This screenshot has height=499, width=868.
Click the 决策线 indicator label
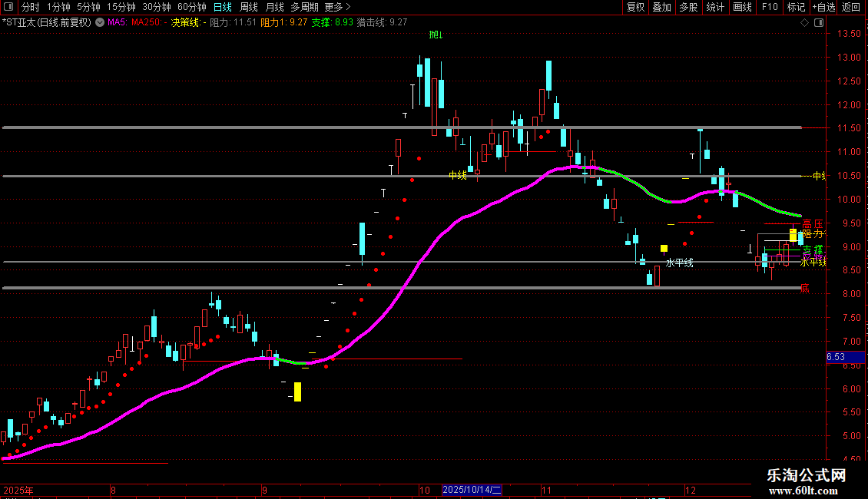[188, 23]
